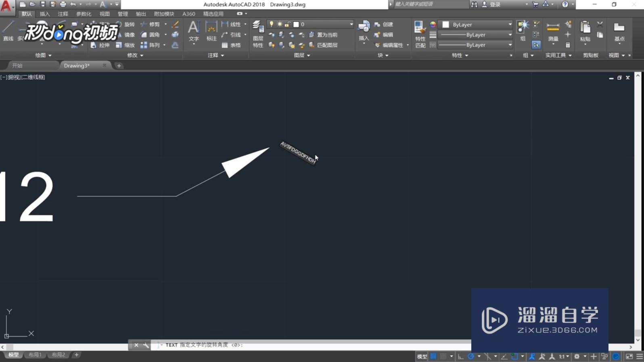Toggle snap mode in status bar
Viewport: 644px width, 362px height.
[x=443, y=356]
